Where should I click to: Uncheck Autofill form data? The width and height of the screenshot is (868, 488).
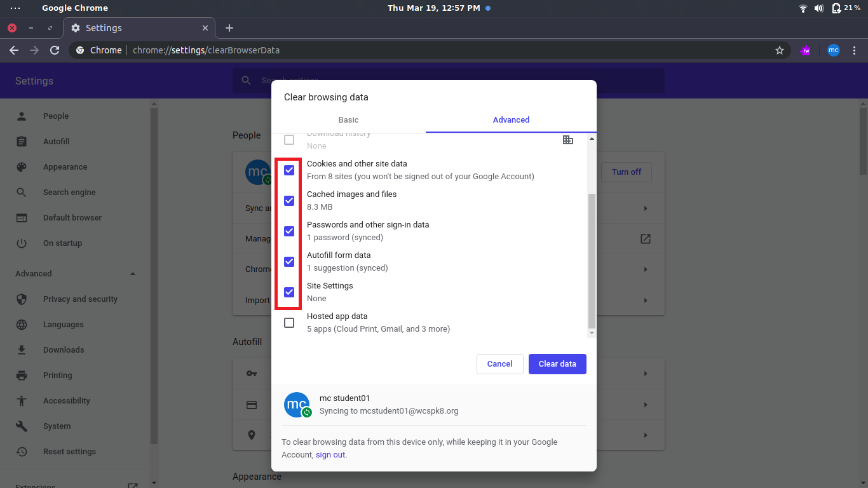(289, 262)
